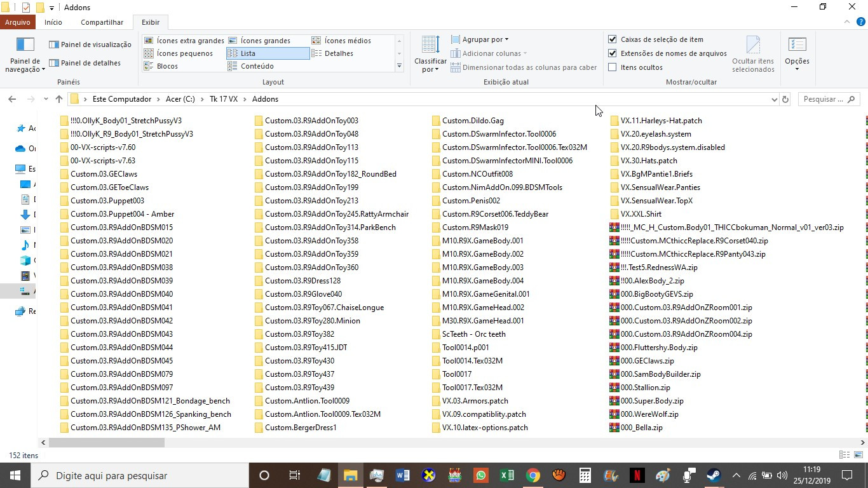868x488 pixels.
Task: Switch to the Compartilhar tab
Action: (x=102, y=22)
